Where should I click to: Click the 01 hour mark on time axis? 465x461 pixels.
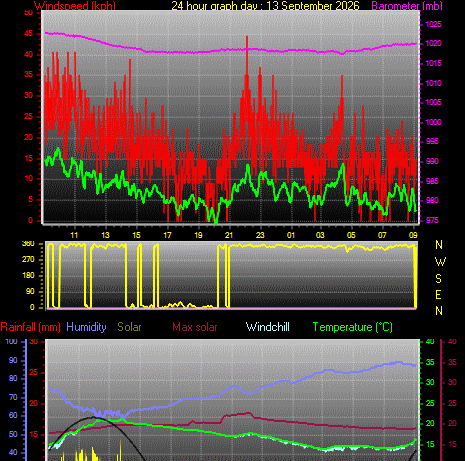tap(291, 235)
